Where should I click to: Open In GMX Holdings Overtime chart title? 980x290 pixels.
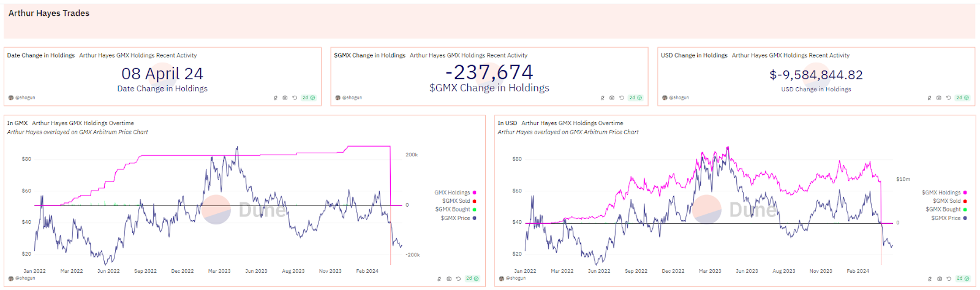tap(83, 123)
